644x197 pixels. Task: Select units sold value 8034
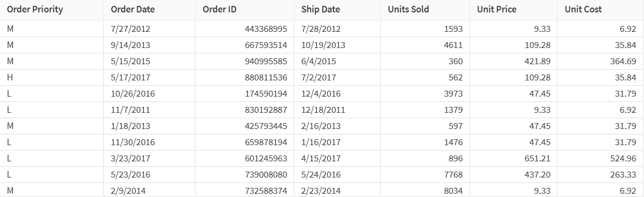tap(425, 190)
